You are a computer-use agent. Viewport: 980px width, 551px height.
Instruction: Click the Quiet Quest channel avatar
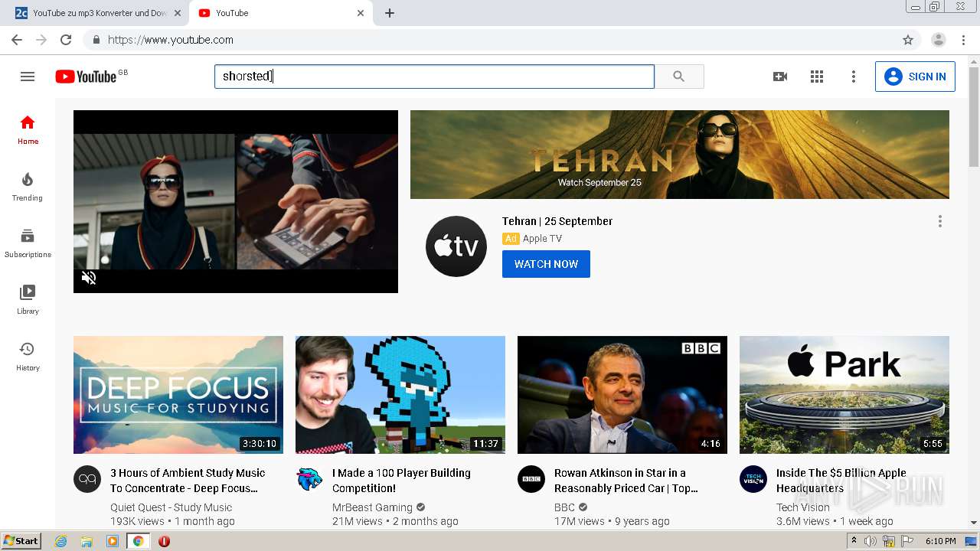coord(87,479)
